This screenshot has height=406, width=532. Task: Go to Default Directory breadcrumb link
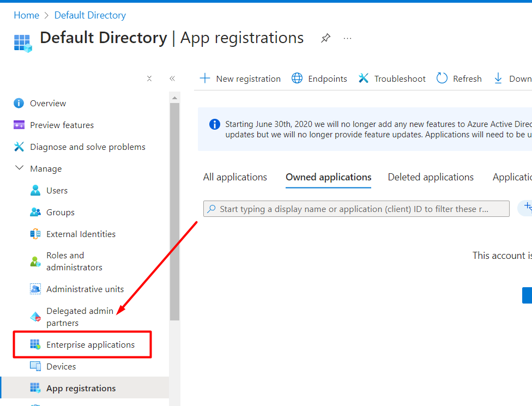pos(90,15)
